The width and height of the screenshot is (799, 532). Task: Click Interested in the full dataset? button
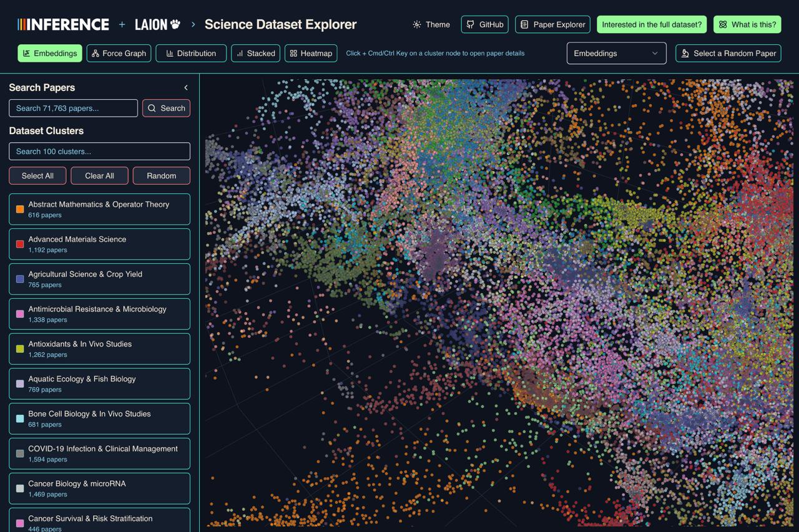[652, 24]
